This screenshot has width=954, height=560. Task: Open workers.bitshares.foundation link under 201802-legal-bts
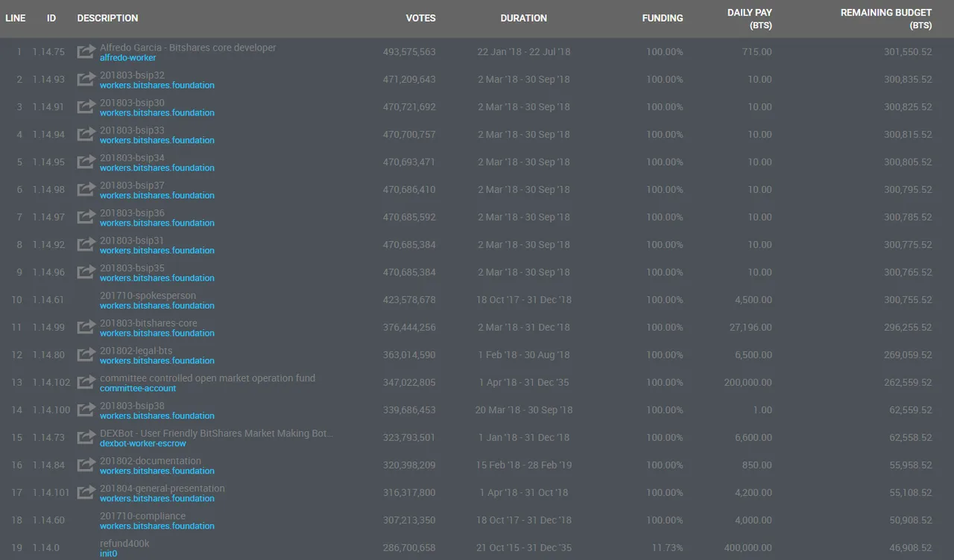coord(157,361)
